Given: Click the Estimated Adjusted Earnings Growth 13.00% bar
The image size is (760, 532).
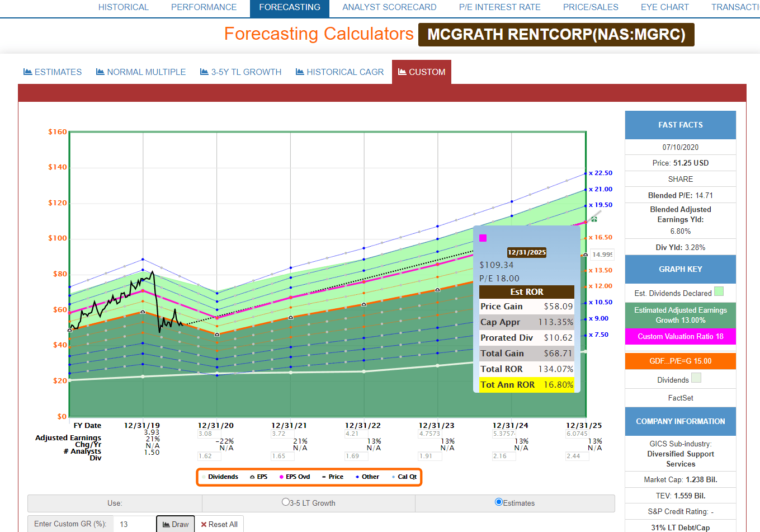Looking at the screenshot, I should 681,315.
